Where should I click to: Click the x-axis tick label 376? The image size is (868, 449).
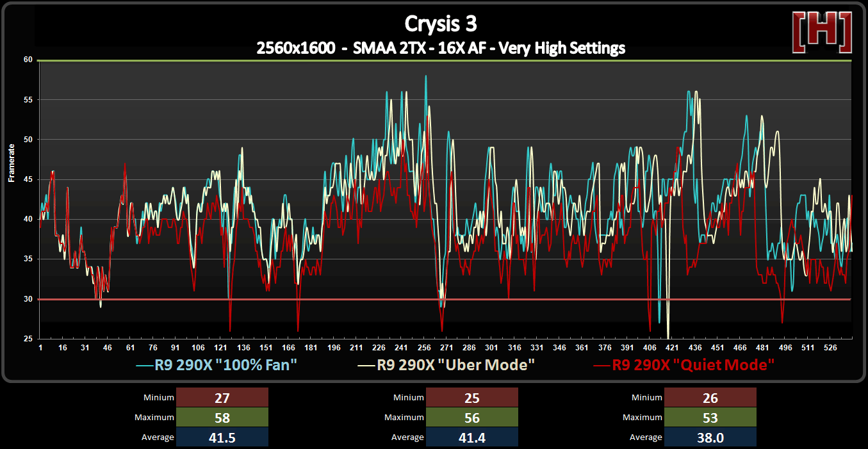click(604, 348)
